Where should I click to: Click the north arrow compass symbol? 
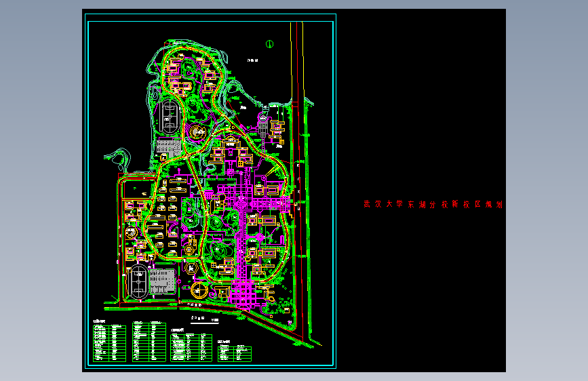270,44
